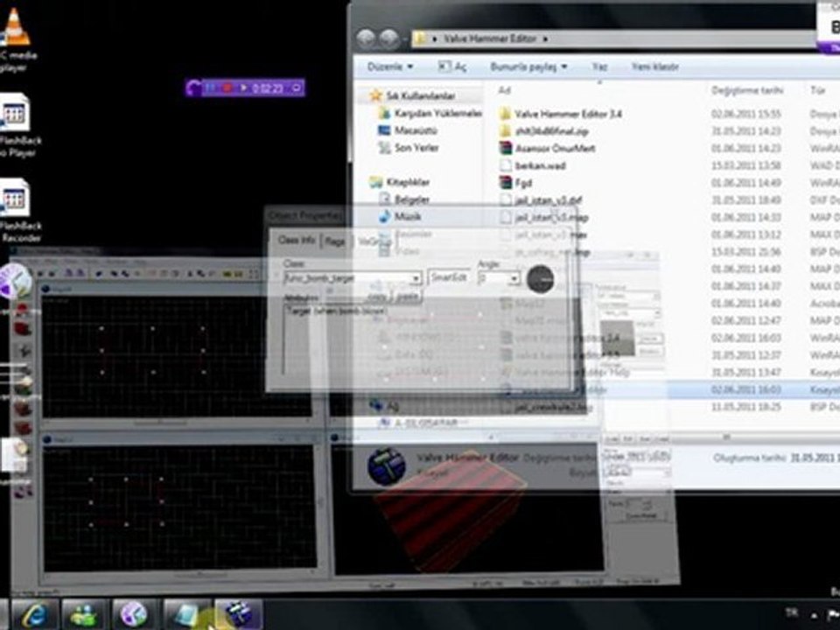
Task: Select the jail_istan_v3.map file
Action: pyautogui.click(x=543, y=218)
